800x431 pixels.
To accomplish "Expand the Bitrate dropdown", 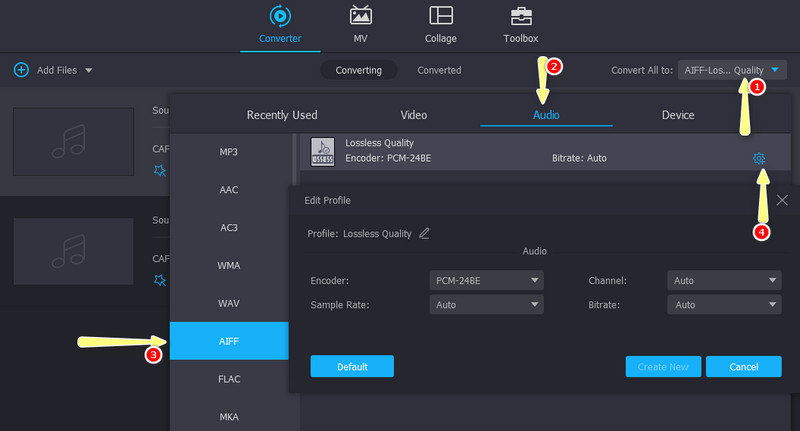I will pos(724,304).
